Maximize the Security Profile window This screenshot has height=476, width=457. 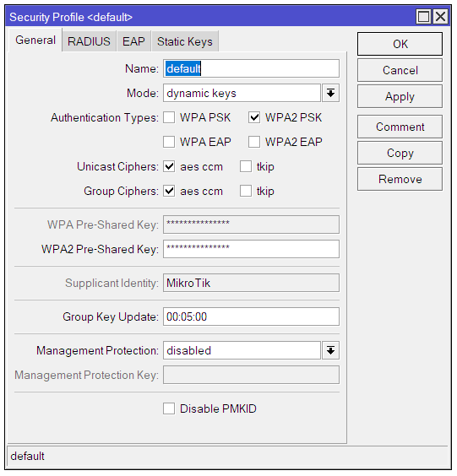(423, 17)
